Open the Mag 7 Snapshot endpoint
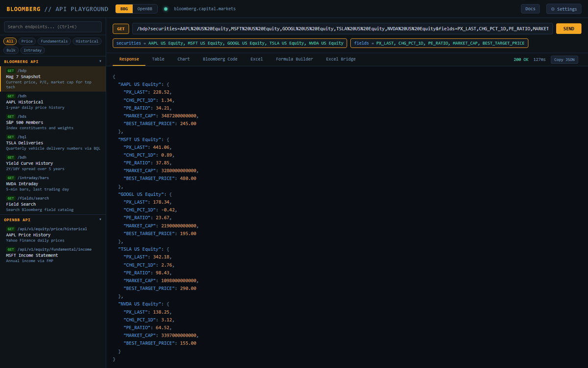 pos(53,79)
